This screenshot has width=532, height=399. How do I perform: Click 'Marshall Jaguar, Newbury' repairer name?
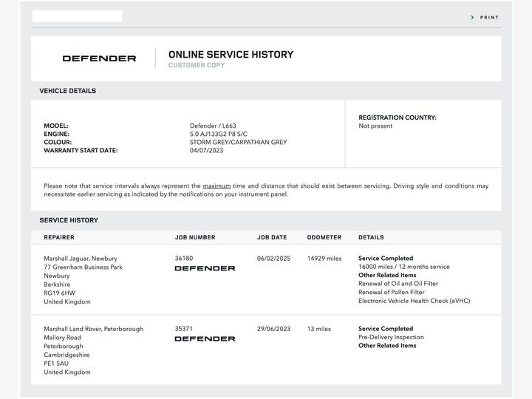[81, 259]
